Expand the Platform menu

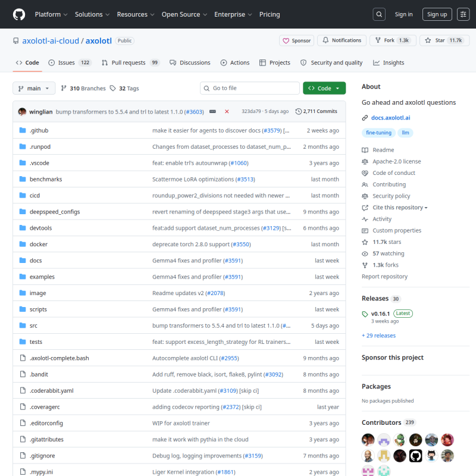point(51,14)
